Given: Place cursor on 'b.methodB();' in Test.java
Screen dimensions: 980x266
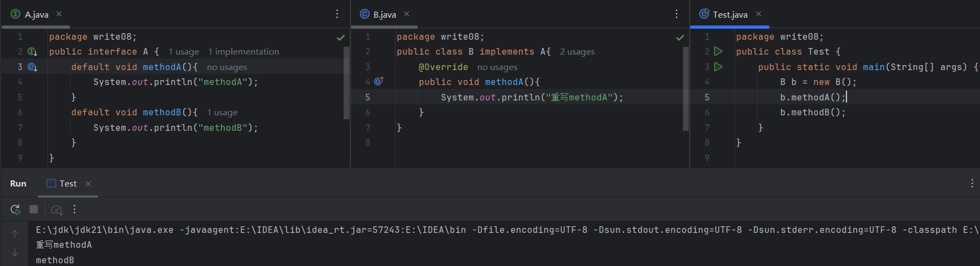Looking at the screenshot, I should click(813, 113).
